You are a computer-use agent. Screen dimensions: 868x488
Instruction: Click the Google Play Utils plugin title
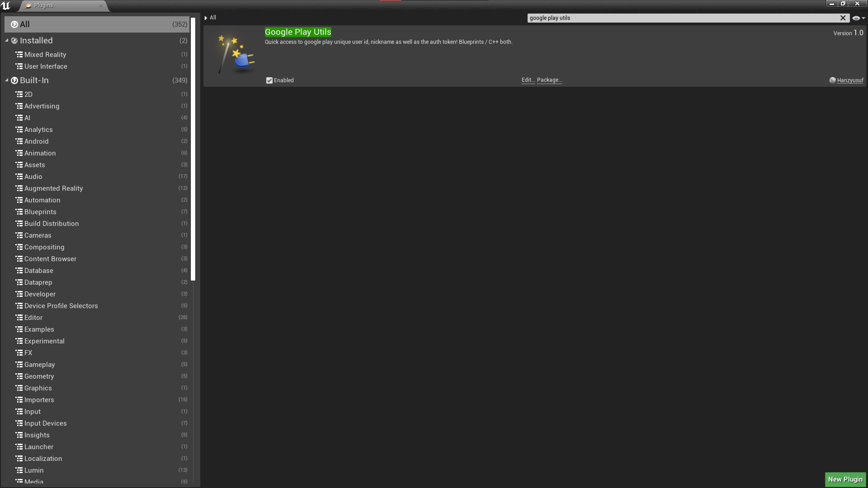(x=298, y=32)
